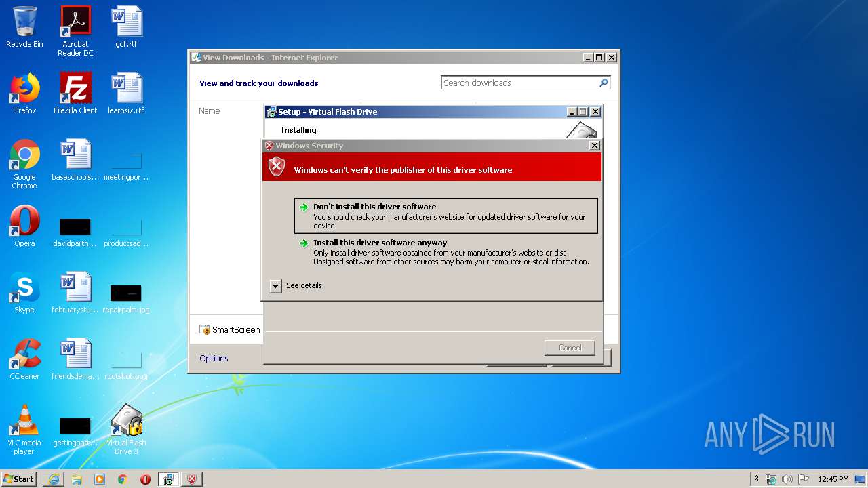Click the clock showing 12:45 PM
This screenshot has width=868, height=488.
pos(833,479)
